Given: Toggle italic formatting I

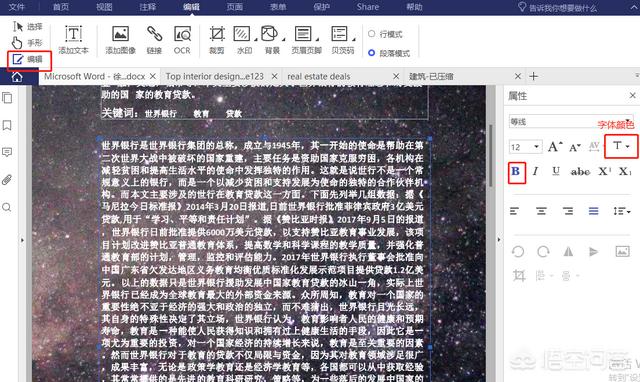Looking at the screenshot, I should click(535, 171).
